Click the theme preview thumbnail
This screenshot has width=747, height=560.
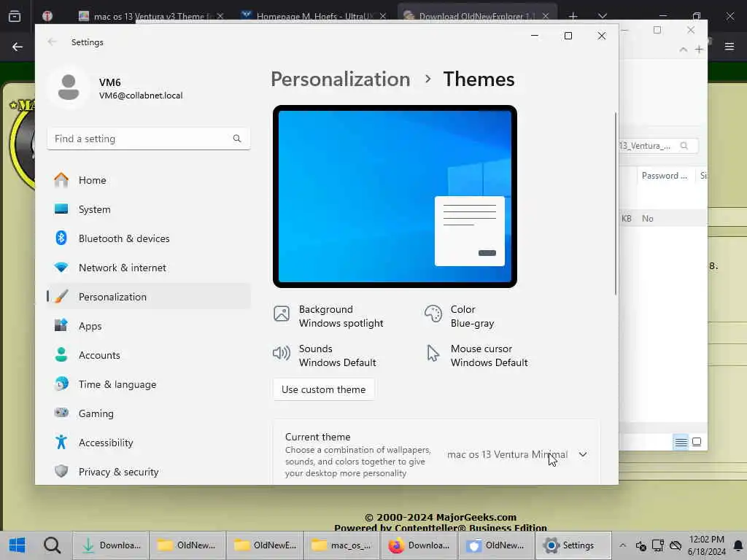(395, 196)
